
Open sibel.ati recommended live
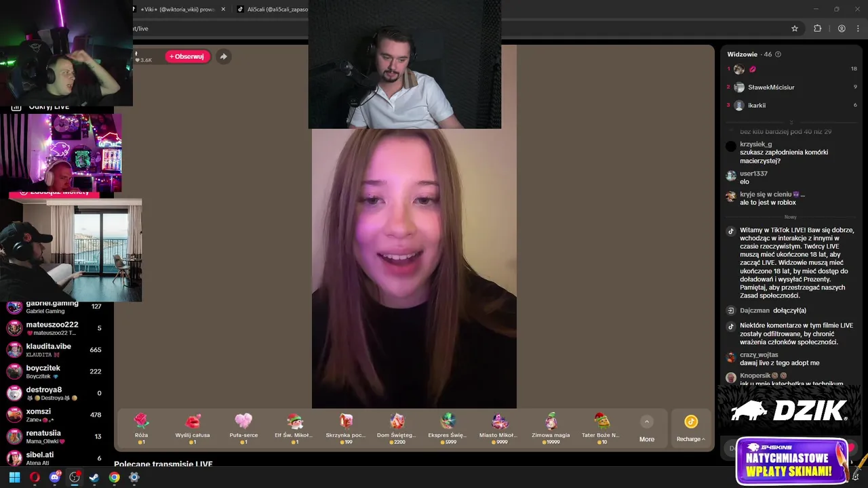pos(54,458)
